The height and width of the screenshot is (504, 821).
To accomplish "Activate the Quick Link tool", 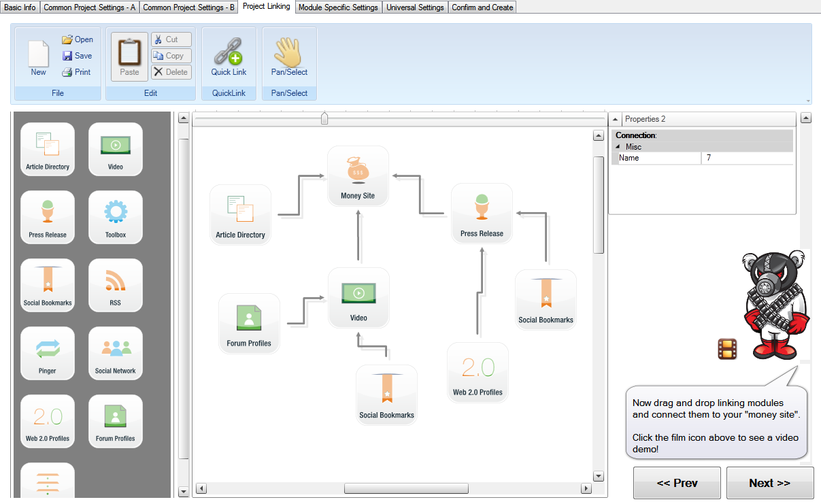I will (x=229, y=57).
